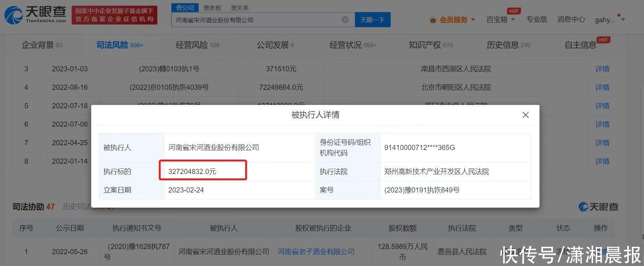Click case number (2022)京0105执恢4039号
Screen dimensions: 644x266
[169, 87]
